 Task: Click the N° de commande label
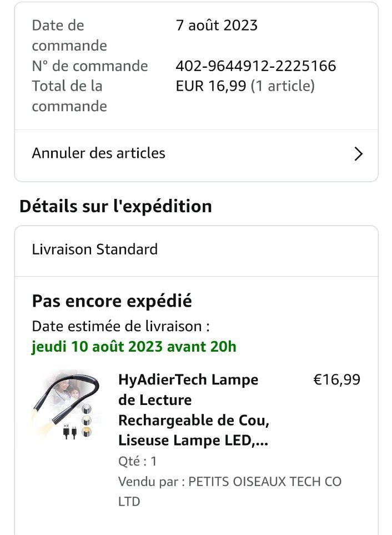[90, 66]
